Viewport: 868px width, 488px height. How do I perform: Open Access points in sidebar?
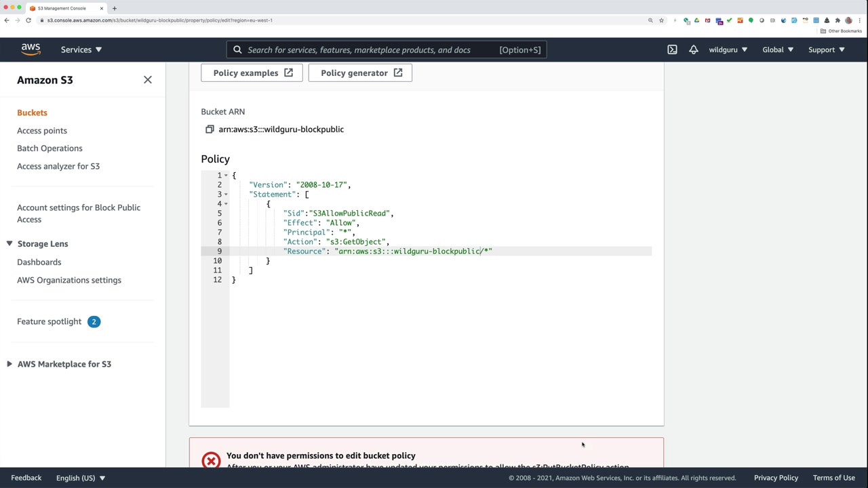[42, 131]
